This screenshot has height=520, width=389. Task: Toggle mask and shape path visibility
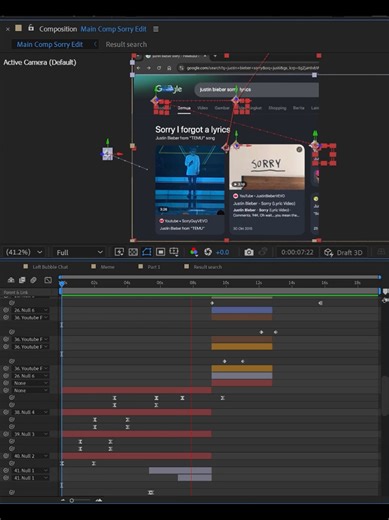point(147,252)
